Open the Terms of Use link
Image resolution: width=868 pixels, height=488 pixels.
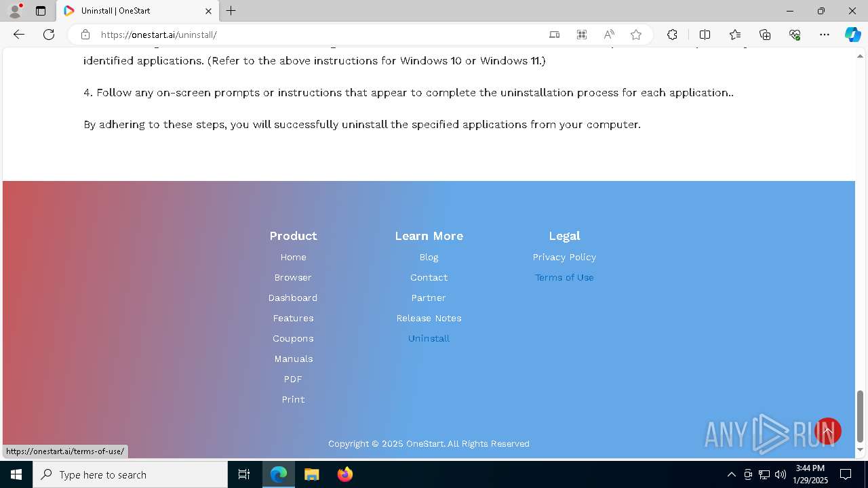point(564,277)
